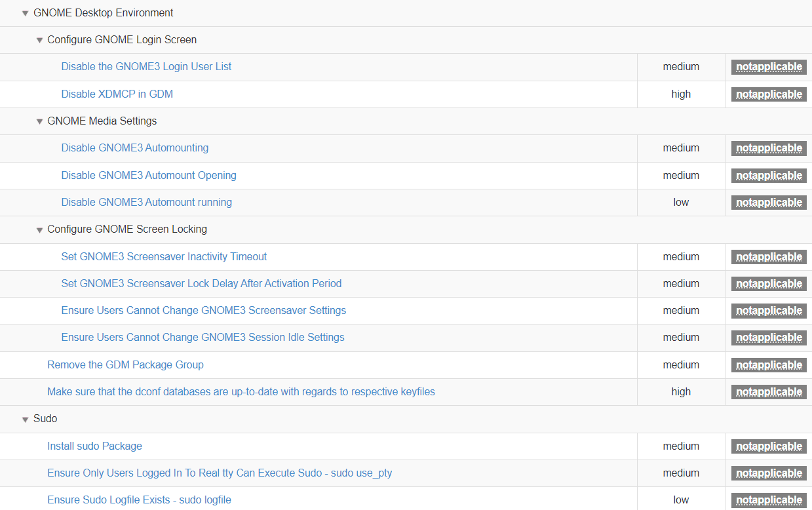Select medium severity cell for GNOME3 Login User List
Image resolution: width=812 pixels, height=510 pixels.
tap(681, 67)
